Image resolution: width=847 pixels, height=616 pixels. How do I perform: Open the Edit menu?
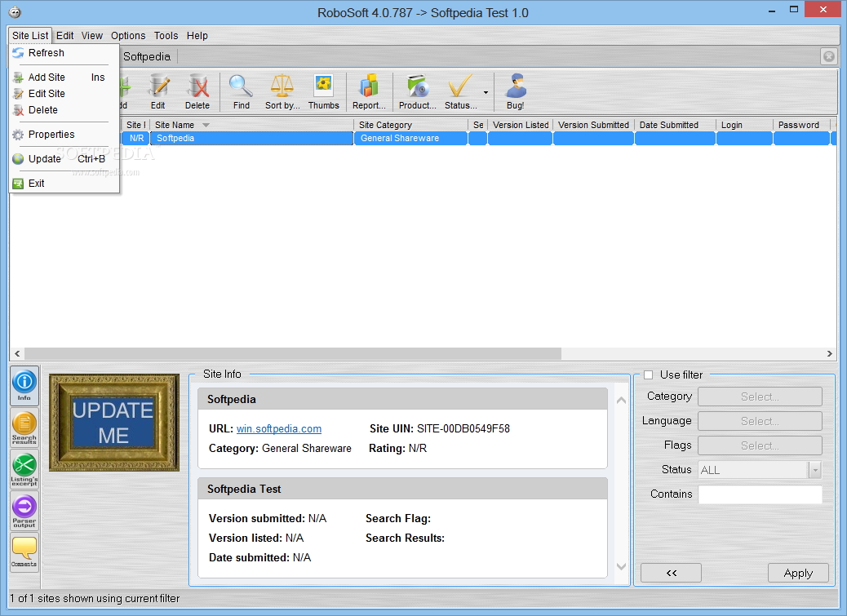pos(64,36)
